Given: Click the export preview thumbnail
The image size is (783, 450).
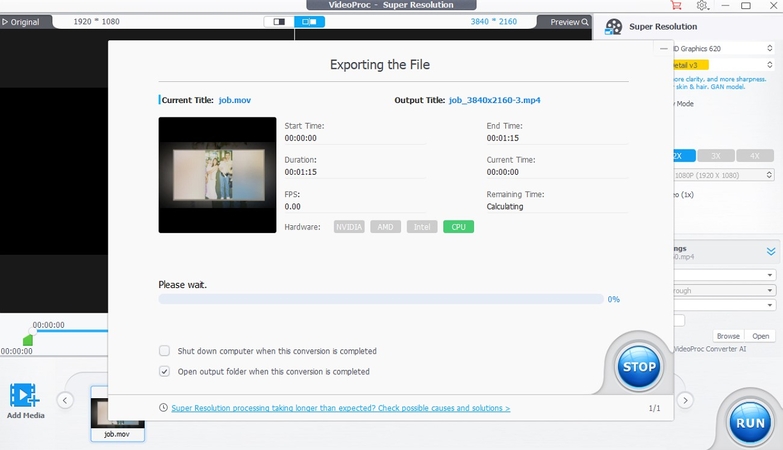Looking at the screenshot, I should tap(217, 175).
